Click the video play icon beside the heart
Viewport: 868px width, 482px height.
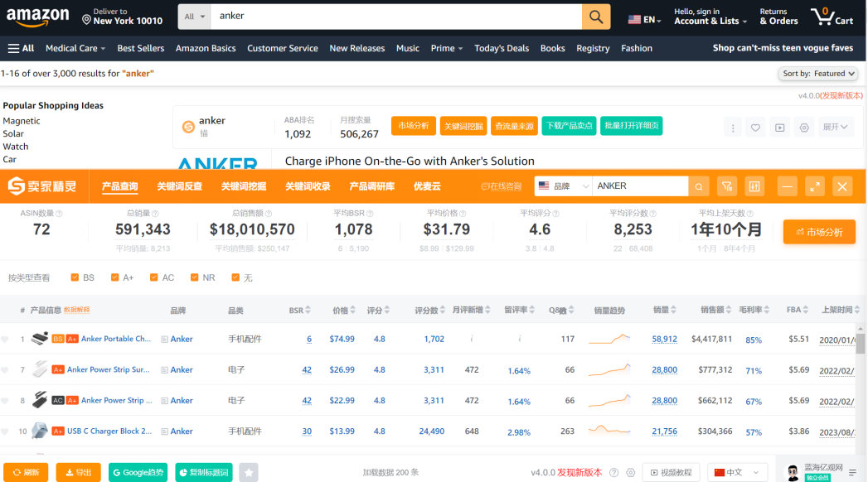pos(779,128)
